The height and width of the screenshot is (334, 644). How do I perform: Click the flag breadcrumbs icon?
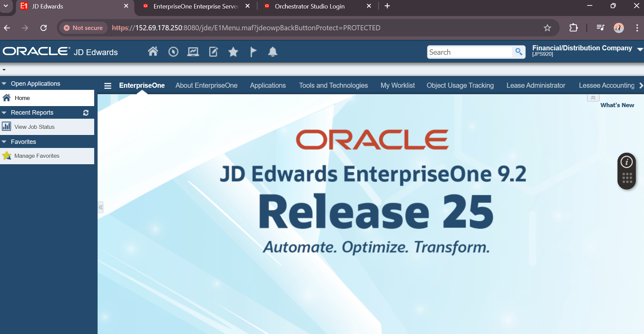(253, 52)
